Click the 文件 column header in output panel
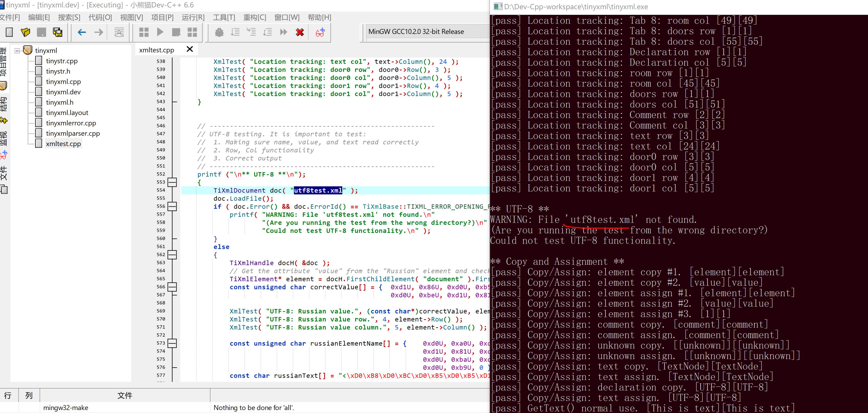Image resolution: width=868 pixels, height=413 pixels. click(125, 395)
